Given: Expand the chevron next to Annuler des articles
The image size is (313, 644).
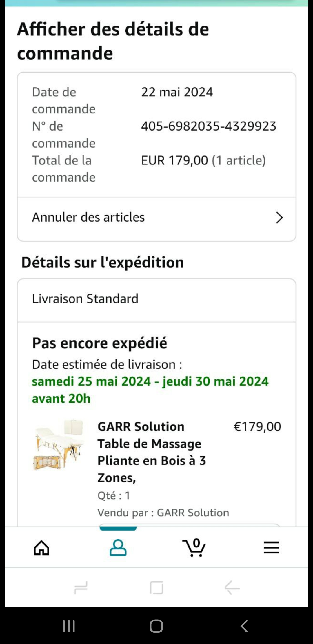Looking at the screenshot, I should click(279, 218).
